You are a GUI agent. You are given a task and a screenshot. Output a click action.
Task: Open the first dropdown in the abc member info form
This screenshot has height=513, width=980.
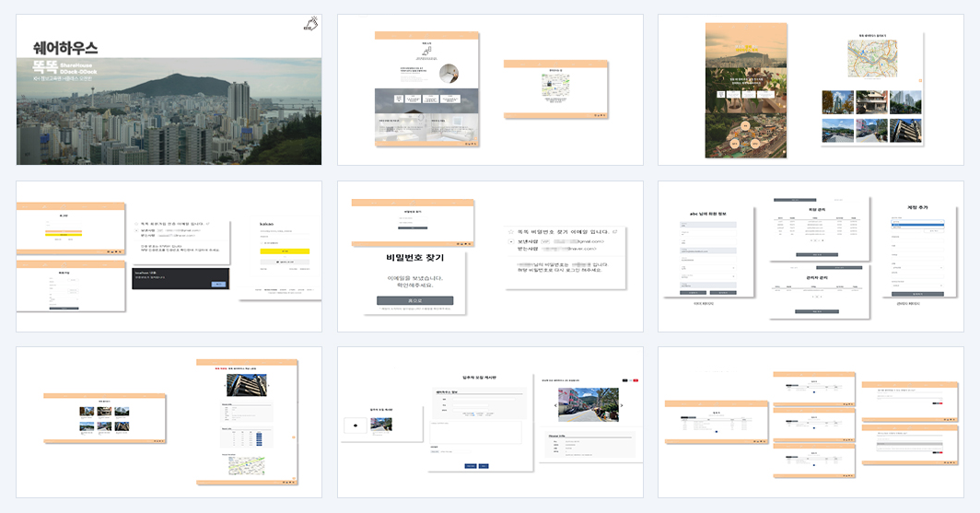(708, 267)
